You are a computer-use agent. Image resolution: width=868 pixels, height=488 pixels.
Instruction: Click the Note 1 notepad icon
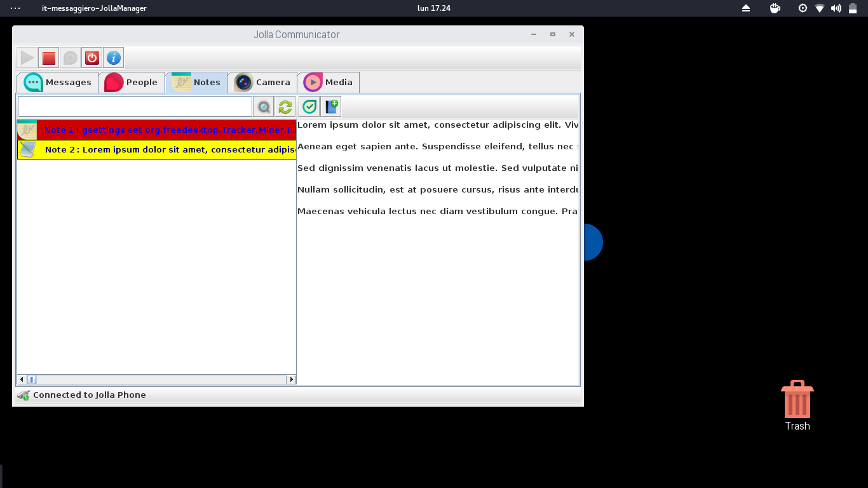click(x=27, y=130)
